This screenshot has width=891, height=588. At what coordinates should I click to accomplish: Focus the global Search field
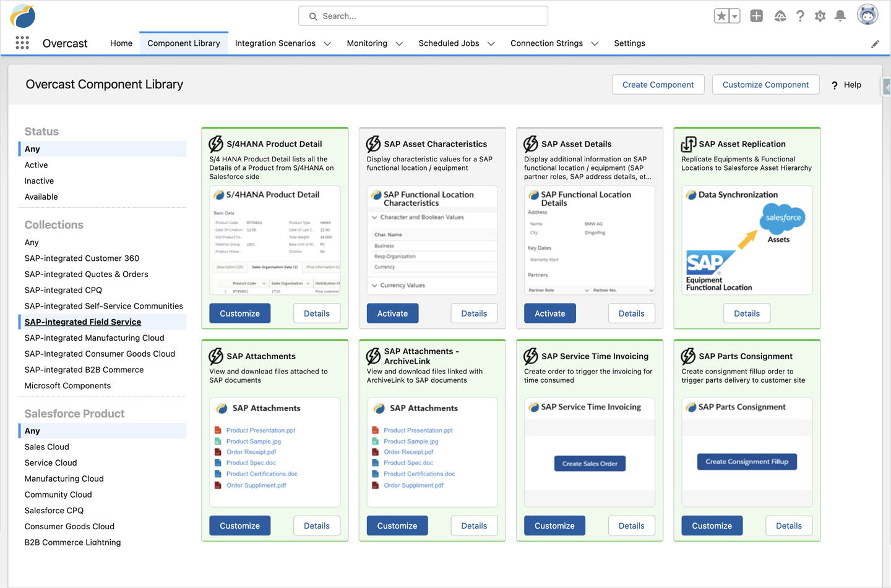coord(423,16)
